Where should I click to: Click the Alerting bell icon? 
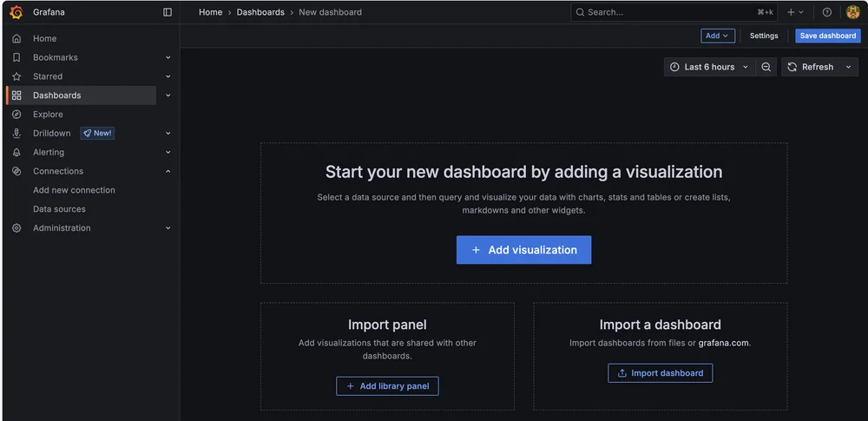coord(16,152)
